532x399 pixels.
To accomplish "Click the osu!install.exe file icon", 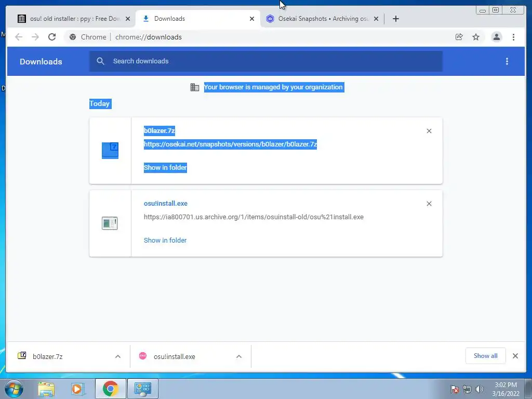I will 110,223.
